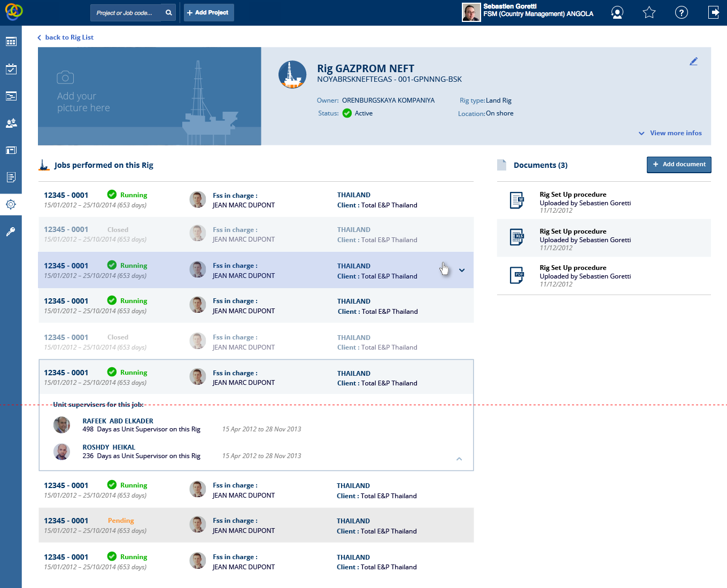
Task: Go back to Rig List
Action: click(65, 37)
